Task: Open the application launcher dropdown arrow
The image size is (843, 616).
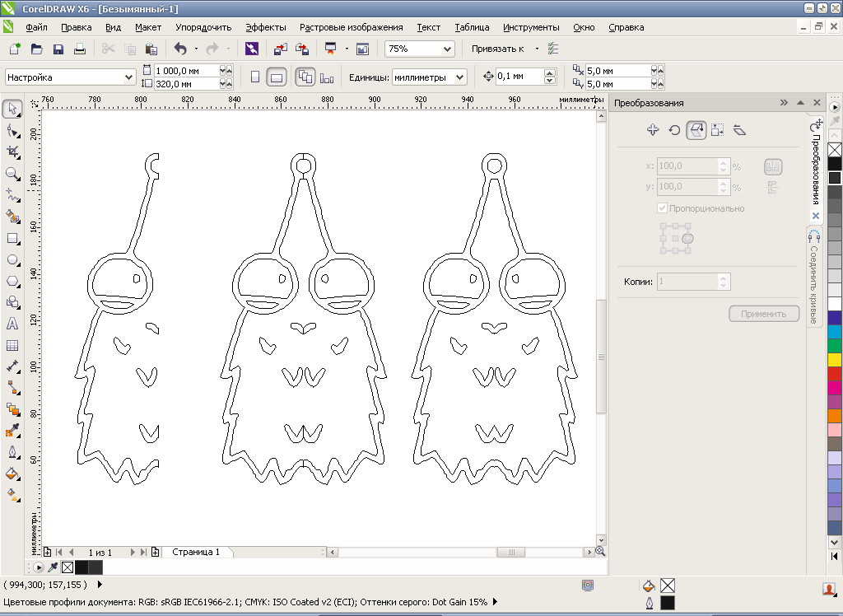Action: (x=347, y=49)
